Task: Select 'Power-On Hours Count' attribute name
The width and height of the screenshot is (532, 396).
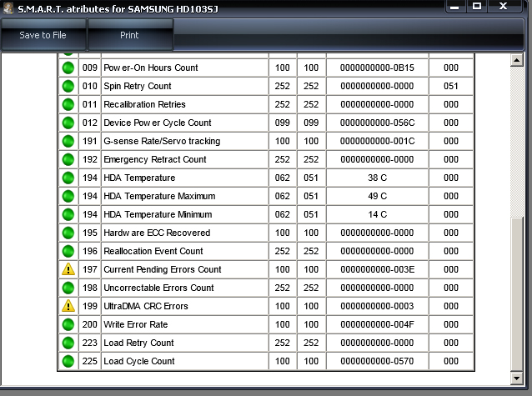Action: click(x=151, y=68)
